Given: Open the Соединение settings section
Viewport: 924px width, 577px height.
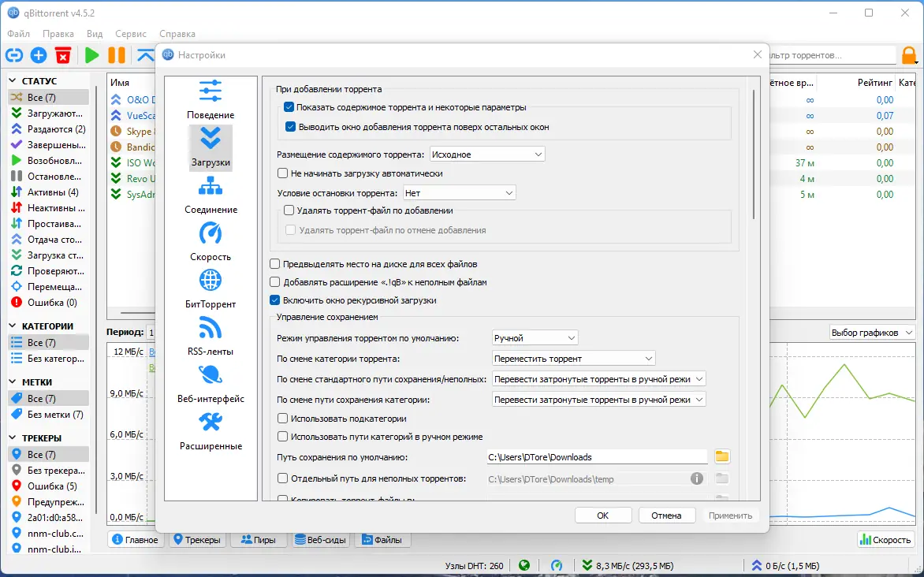Looking at the screenshot, I should (211, 195).
